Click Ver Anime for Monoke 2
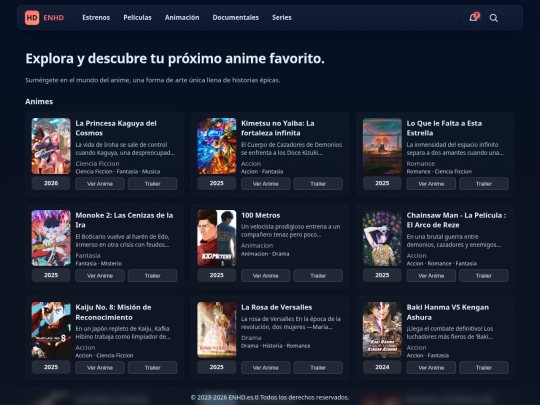This screenshot has height=405, width=540. pos(100,276)
